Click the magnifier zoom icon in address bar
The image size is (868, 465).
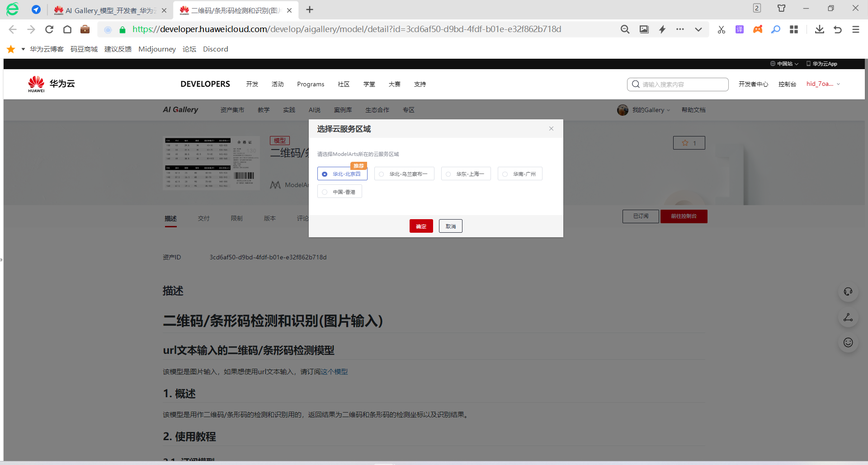coord(625,29)
